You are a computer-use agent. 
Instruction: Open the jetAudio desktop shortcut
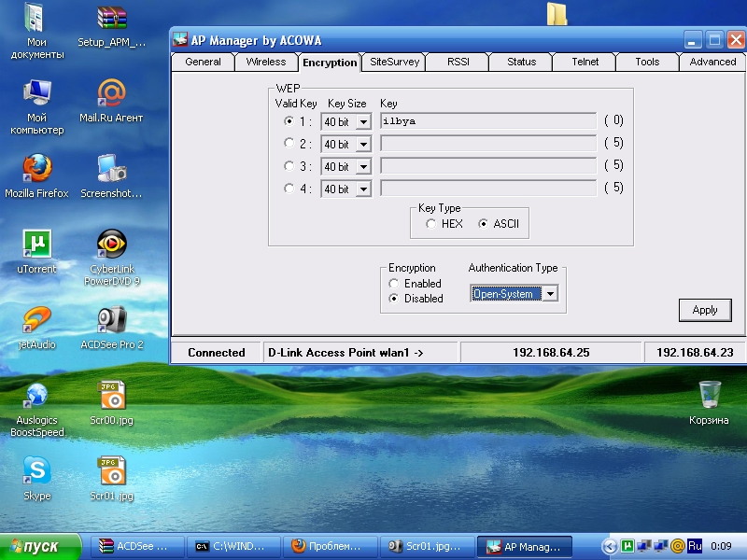tap(37, 321)
